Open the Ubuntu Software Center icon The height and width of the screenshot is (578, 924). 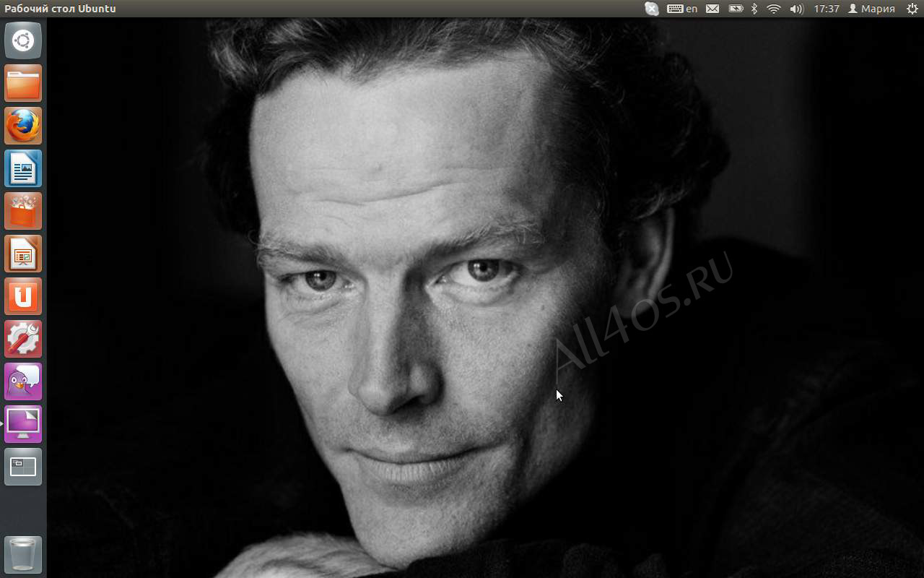click(x=23, y=211)
